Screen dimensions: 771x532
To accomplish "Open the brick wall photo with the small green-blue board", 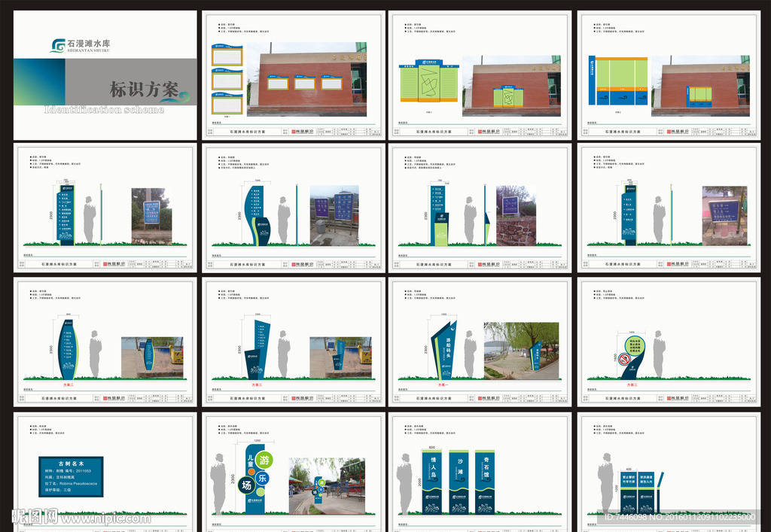I will pos(700,86).
